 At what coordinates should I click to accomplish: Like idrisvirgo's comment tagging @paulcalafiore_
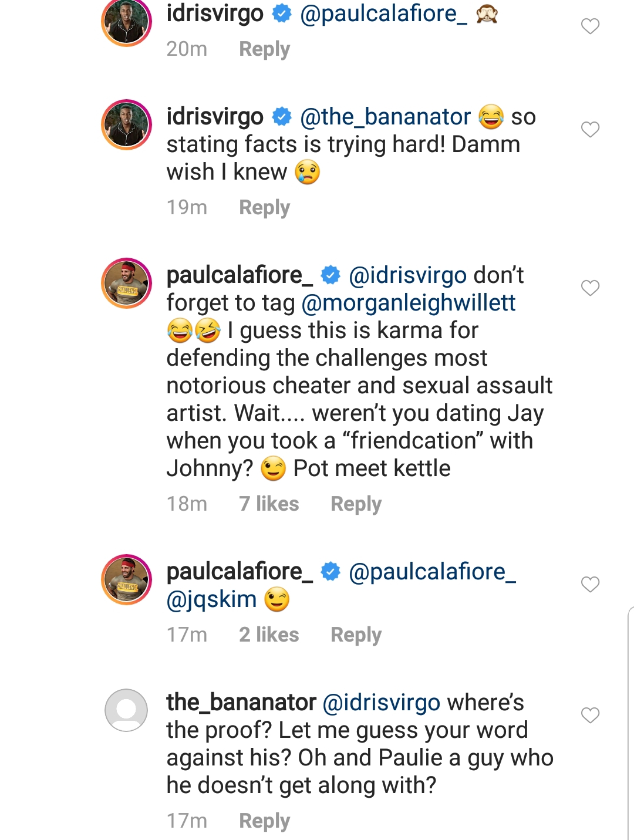click(x=590, y=26)
